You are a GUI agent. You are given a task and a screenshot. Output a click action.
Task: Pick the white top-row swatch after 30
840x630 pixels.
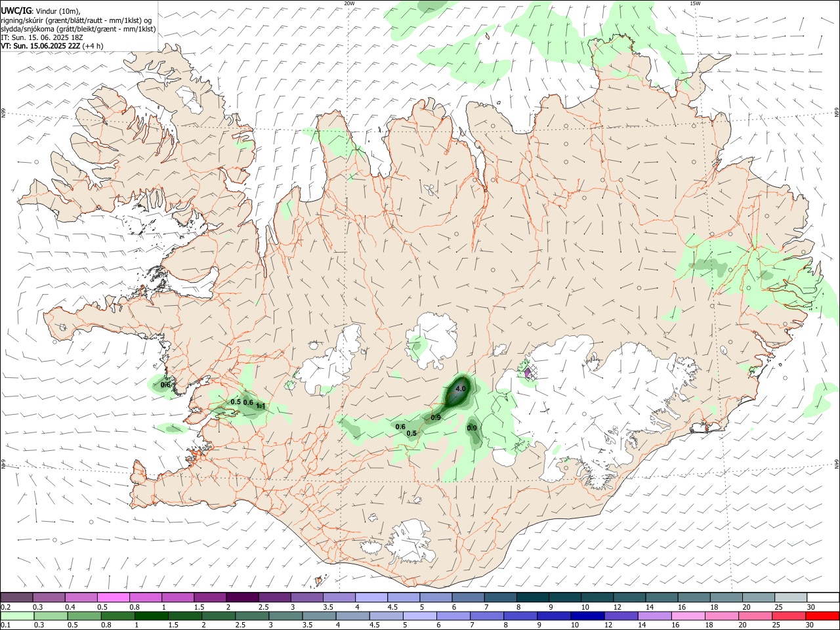coord(823,597)
